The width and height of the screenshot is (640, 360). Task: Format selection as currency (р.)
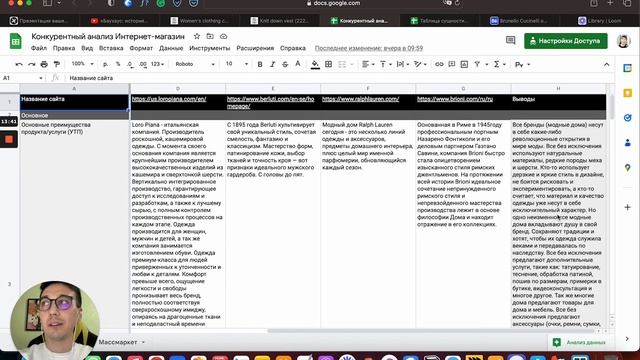coord(106,64)
